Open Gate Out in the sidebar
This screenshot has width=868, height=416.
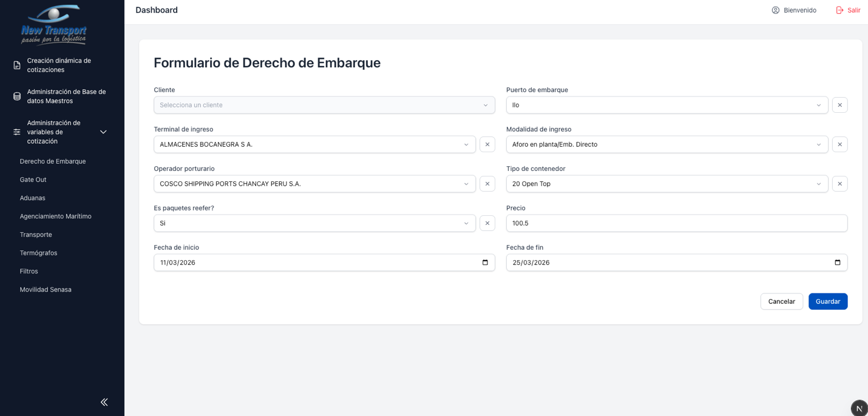pos(33,179)
